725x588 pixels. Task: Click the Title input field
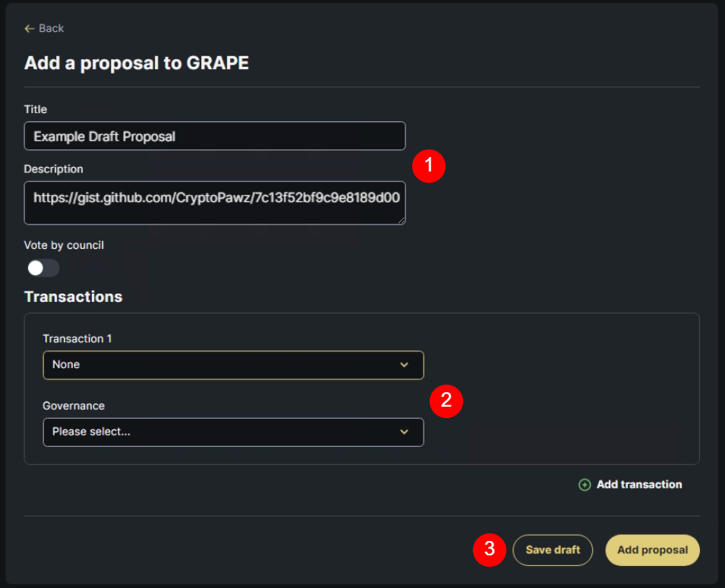coord(214,137)
